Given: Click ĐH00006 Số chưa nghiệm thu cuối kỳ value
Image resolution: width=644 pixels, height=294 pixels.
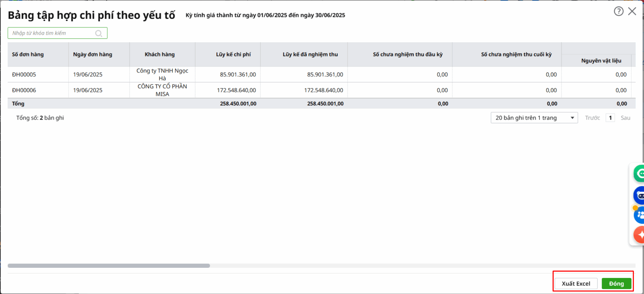Looking at the screenshot, I should 551,90.
